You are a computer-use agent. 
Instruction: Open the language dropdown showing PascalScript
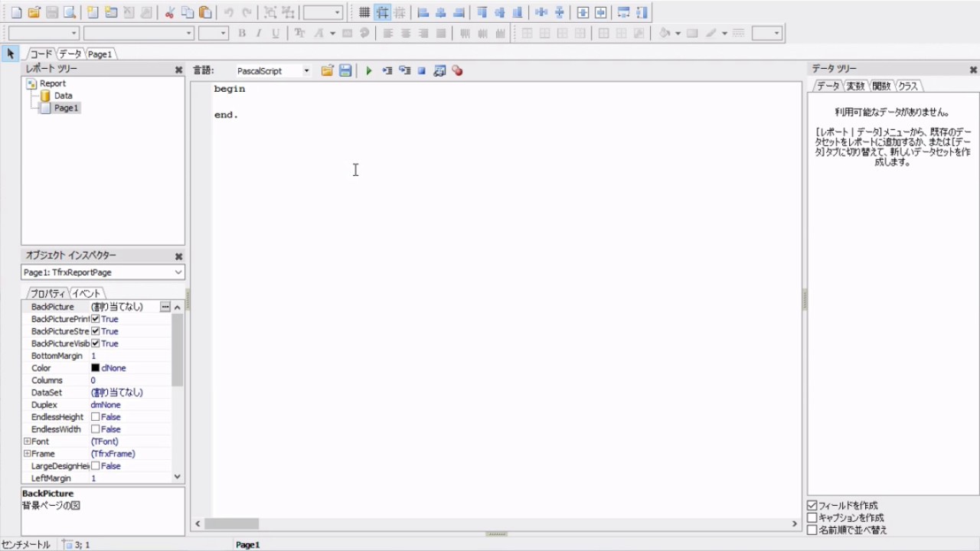pos(305,70)
